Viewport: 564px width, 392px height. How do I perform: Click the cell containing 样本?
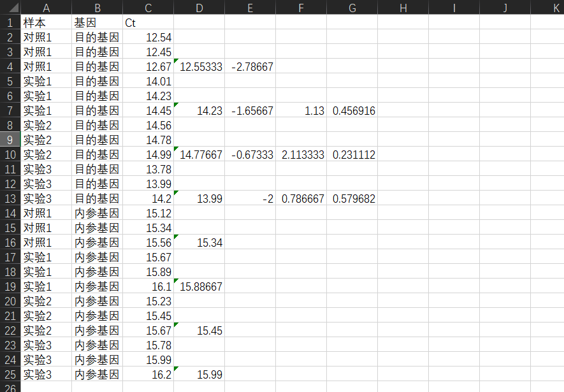pyautogui.click(x=46, y=22)
